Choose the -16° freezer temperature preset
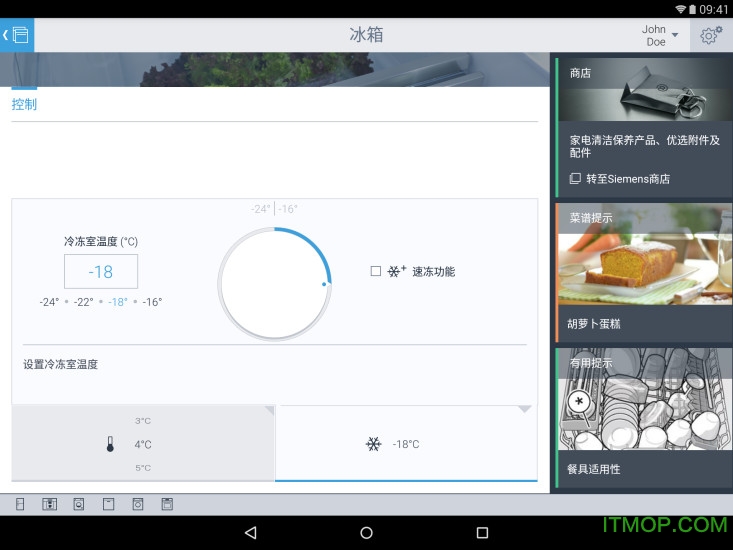This screenshot has width=733, height=550. coord(152,302)
